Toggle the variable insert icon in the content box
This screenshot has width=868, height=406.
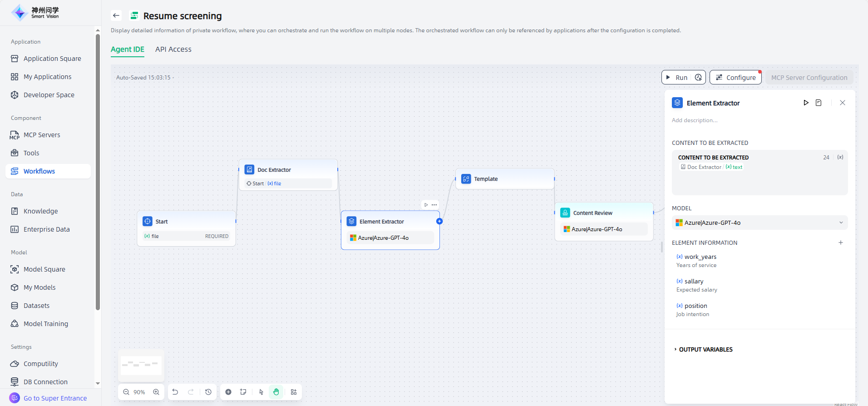[x=840, y=157]
